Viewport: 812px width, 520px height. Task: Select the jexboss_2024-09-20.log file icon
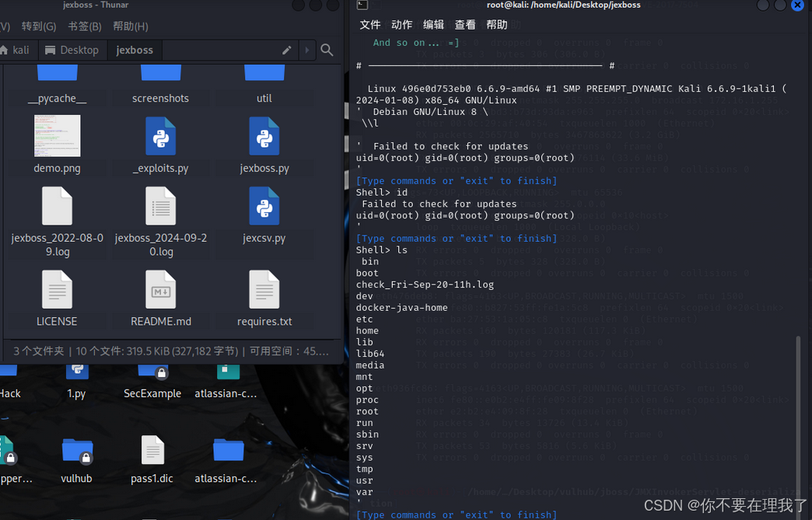[x=160, y=206]
